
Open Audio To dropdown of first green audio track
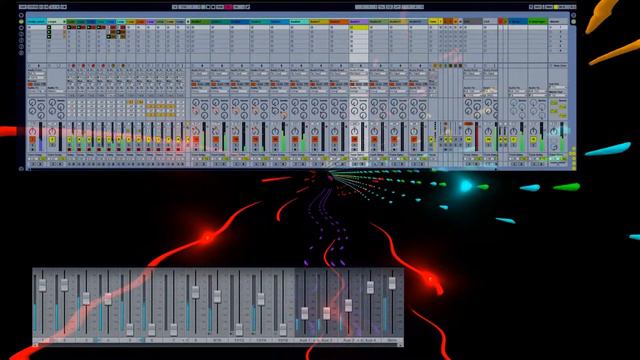coord(200,91)
